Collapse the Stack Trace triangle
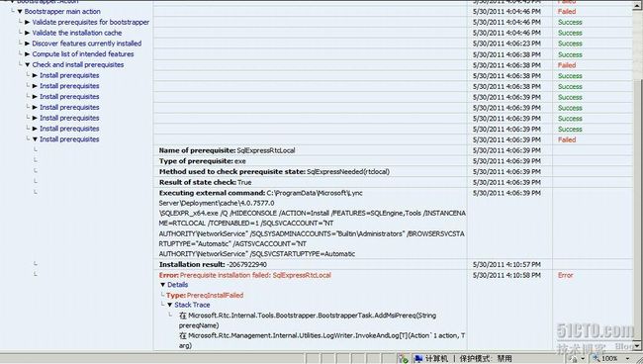 coord(170,305)
